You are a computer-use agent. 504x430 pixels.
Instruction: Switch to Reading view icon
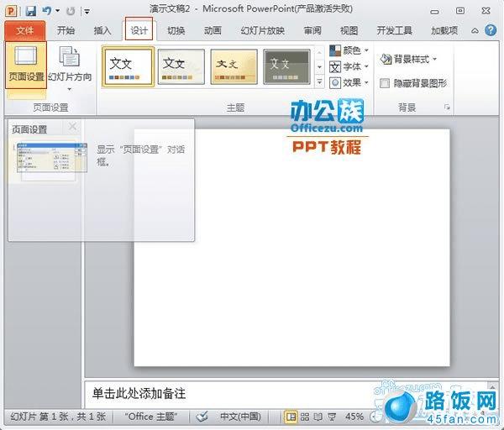click(x=318, y=417)
